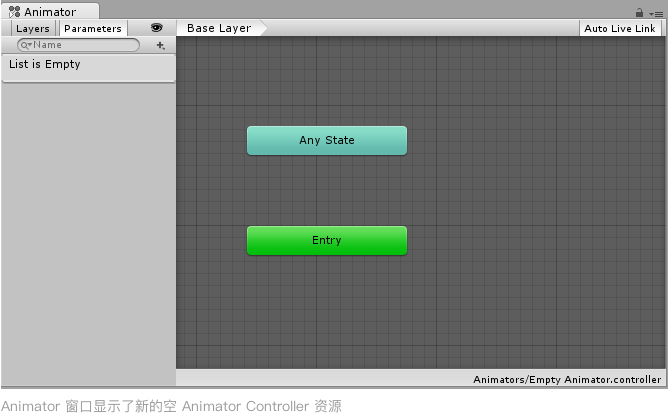Open the search filter magnifier dropdown
669x417 pixels.
coord(26,45)
